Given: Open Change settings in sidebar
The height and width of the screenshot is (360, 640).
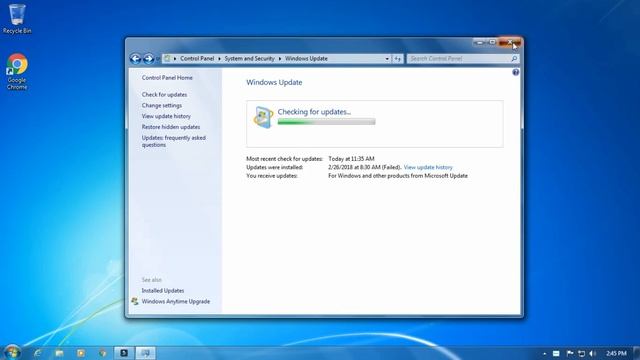Looking at the screenshot, I should 162,105.
